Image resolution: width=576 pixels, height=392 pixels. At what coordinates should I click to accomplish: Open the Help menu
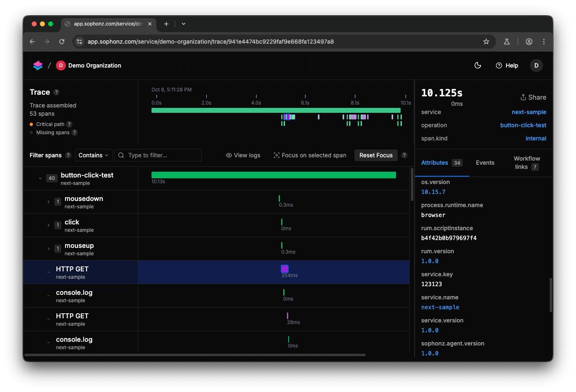tap(507, 65)
